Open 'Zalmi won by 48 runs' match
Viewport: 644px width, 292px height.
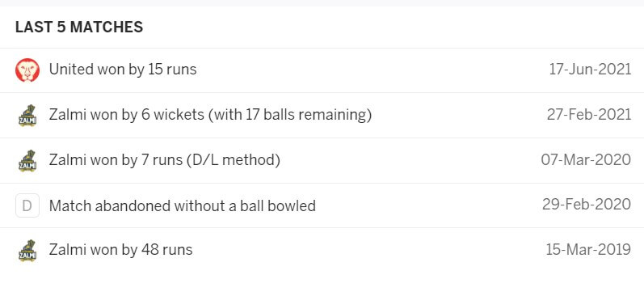[x=120, y=250]
